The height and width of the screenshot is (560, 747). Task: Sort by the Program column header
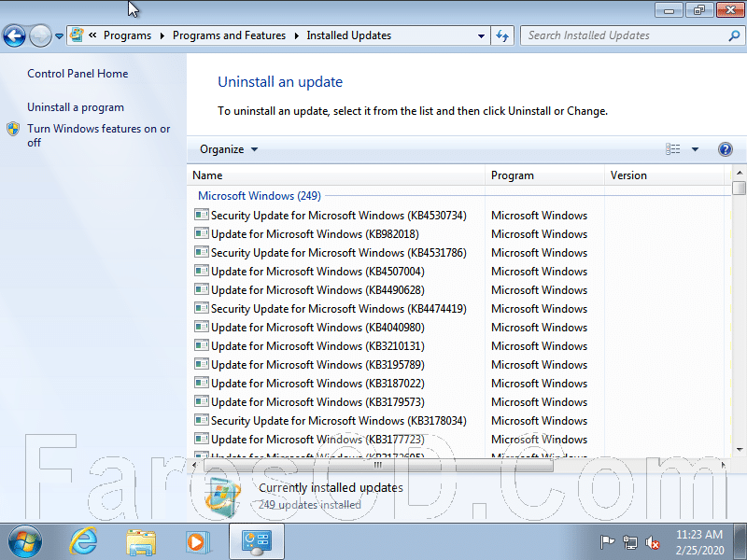[544, 175]
